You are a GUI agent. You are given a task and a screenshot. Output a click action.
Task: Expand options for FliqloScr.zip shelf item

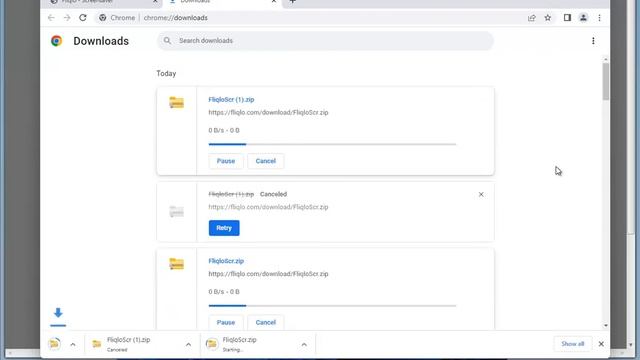point(304,344)
